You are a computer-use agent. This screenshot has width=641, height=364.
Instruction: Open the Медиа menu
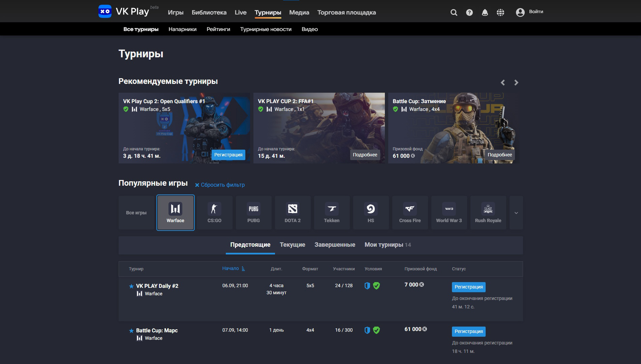[299, 12]
